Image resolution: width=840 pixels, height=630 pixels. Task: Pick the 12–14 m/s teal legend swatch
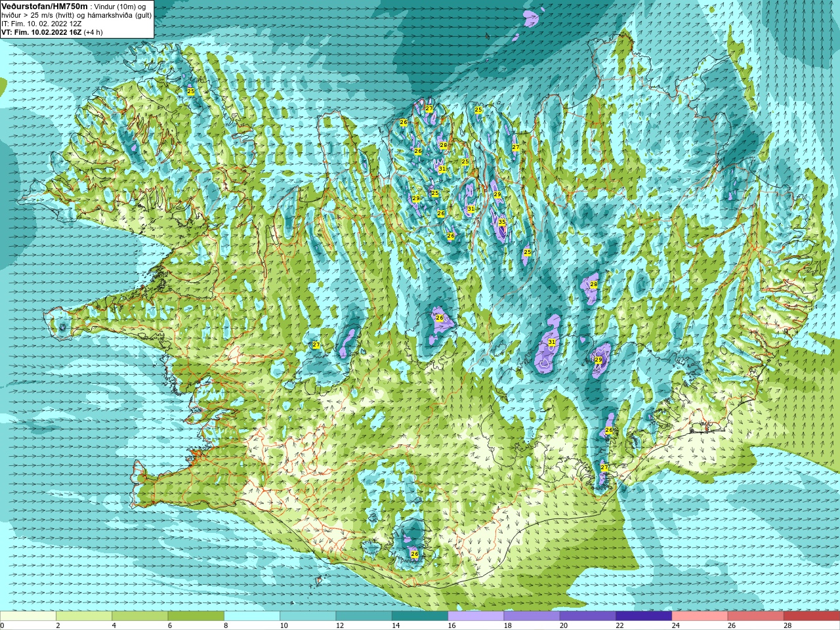364,616
